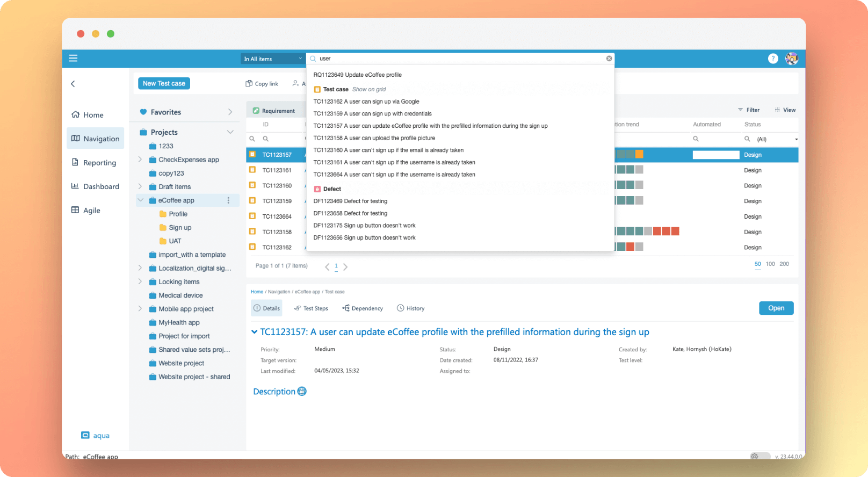Switch to the History tab

tap(411, 308)
